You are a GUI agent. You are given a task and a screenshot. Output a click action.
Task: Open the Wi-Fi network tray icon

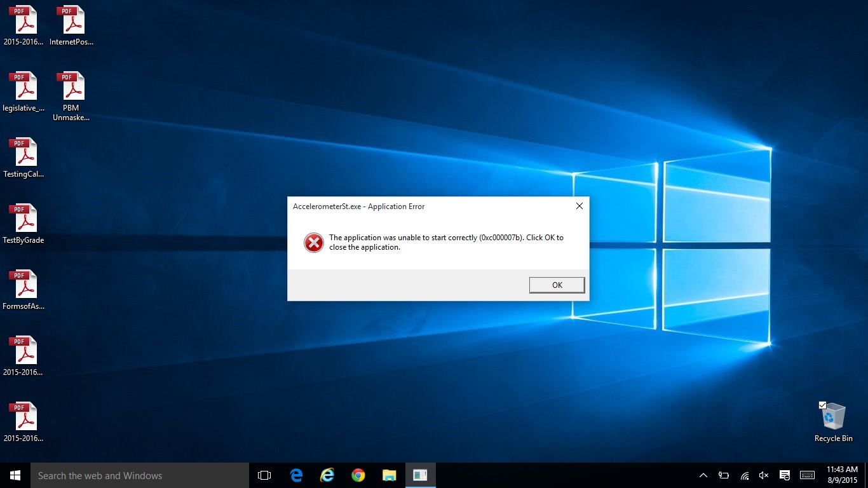pyautogui.click(x=744, y=475)
